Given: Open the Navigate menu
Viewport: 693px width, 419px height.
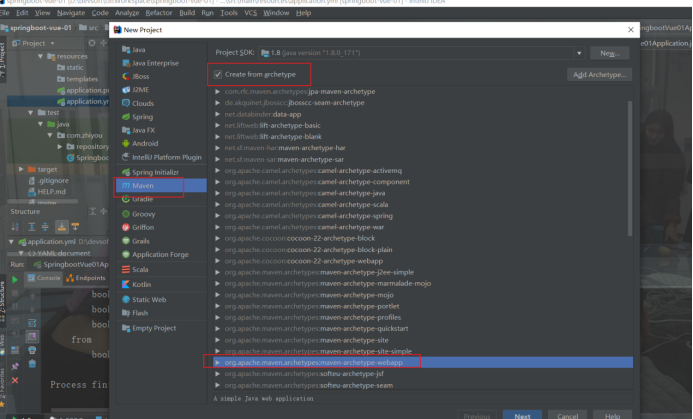Looking at the screenshot, I should (71, 13).
